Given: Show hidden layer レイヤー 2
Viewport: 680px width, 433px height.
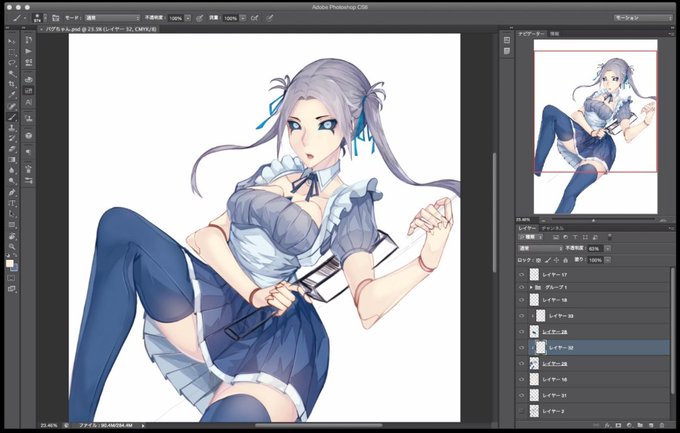Looking at the screenshot, I should pyautogui.click(x=522, y=411).
